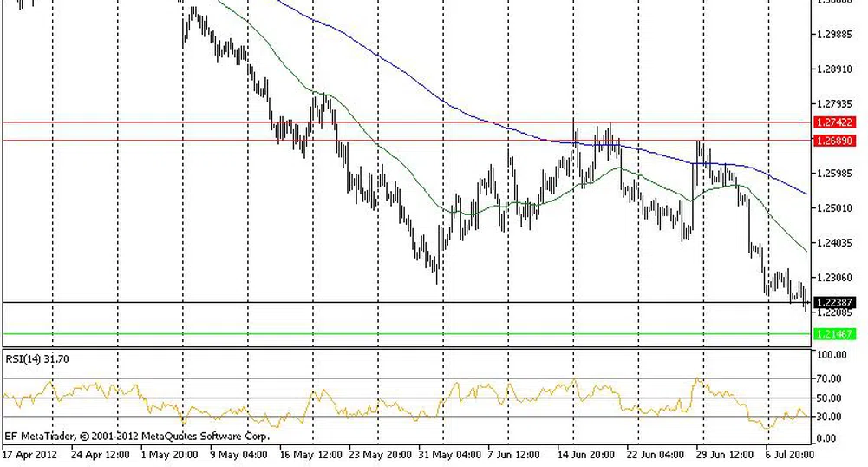Click the 9 May 04:00 time label

pyautogui.click(x=238, y=454)
